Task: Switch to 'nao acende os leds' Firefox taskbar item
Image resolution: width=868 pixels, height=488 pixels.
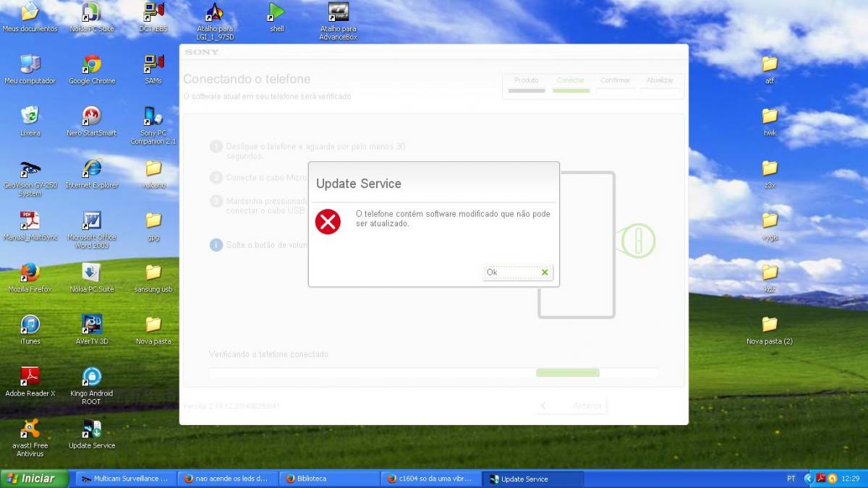Action: pos(227,479)
